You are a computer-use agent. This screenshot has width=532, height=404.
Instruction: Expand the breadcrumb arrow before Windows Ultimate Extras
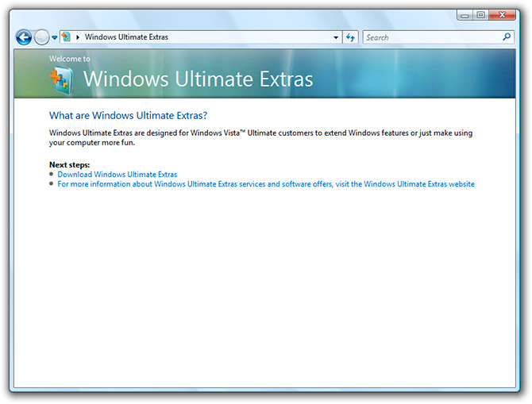(x=78, y=37)
